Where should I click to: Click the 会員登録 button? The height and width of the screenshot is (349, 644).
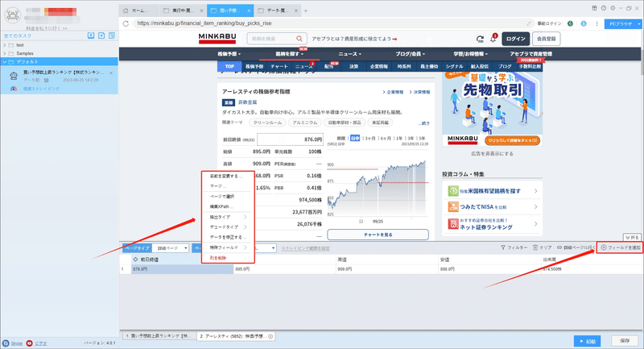547,39
